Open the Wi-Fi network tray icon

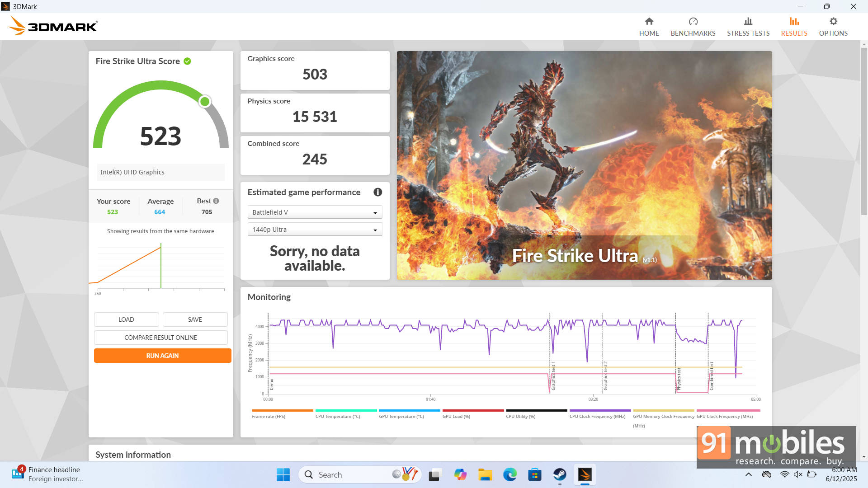tap(784, 474)
